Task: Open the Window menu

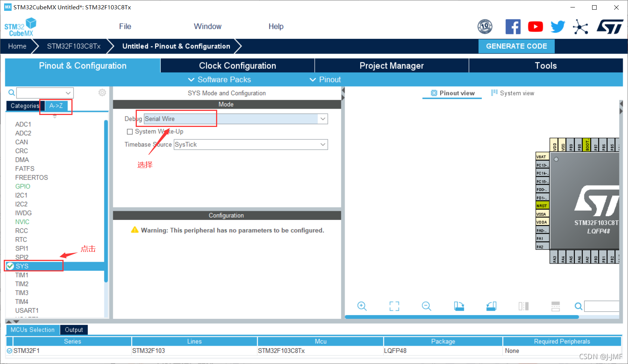Action: [207, 27]
